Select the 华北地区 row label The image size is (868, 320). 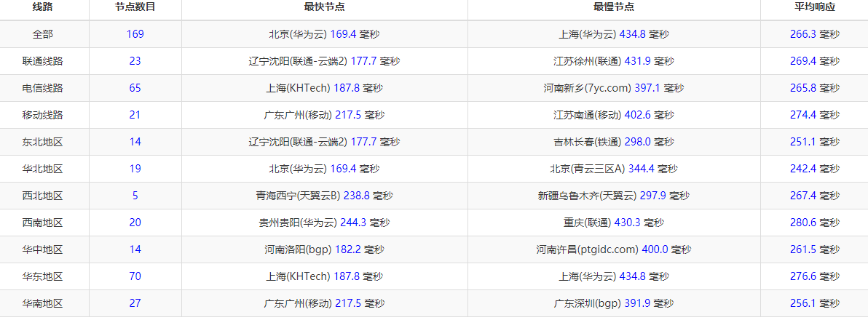point(43,169)
